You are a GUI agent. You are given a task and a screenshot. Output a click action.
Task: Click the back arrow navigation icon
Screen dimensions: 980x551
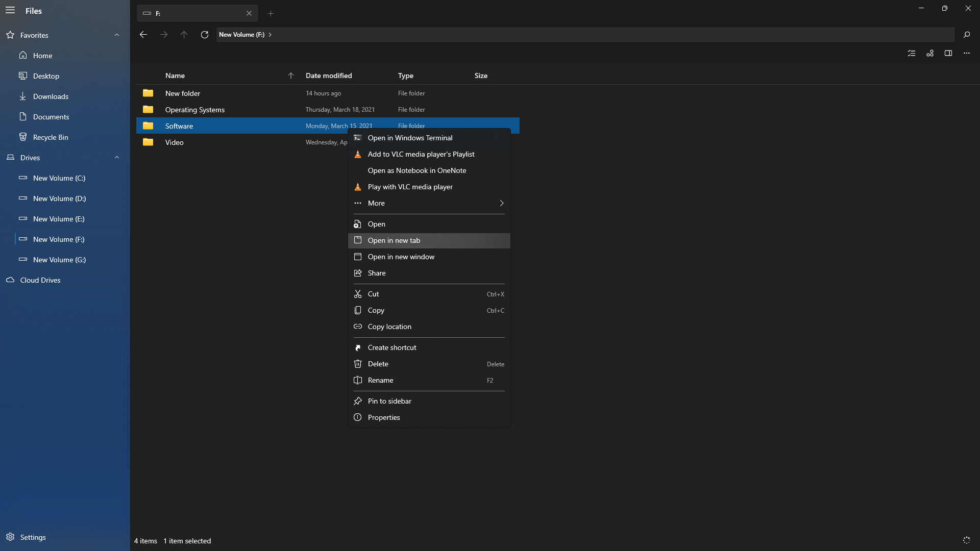point(143,35)
